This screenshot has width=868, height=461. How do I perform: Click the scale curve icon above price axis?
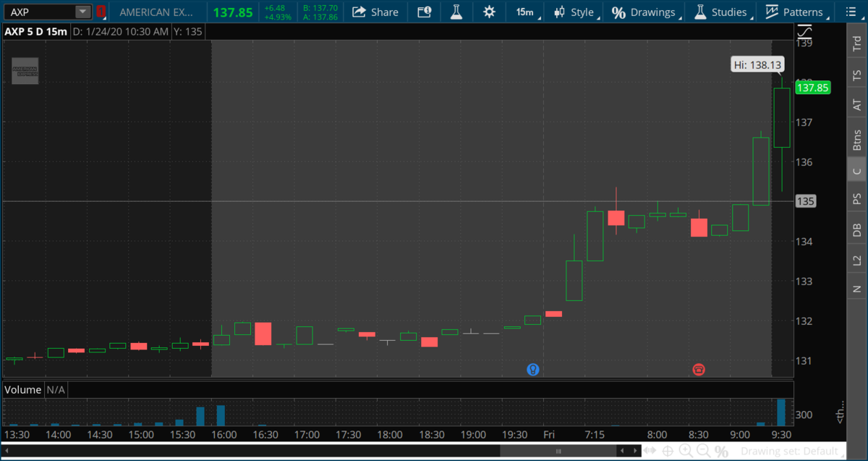(804, 32)
